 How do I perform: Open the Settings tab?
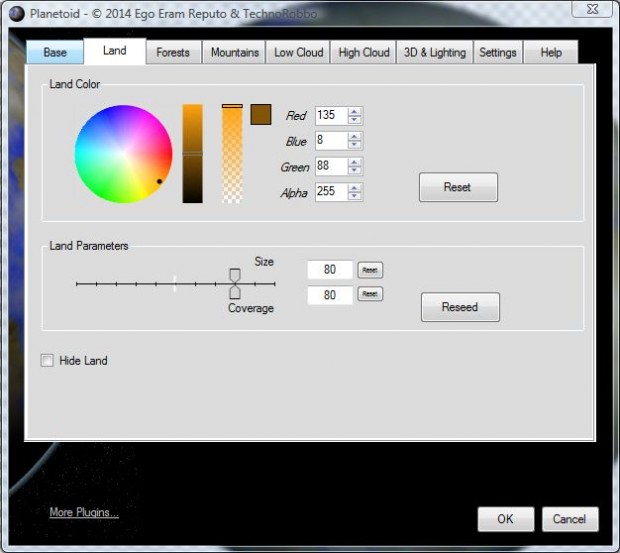tap(497, 52)
